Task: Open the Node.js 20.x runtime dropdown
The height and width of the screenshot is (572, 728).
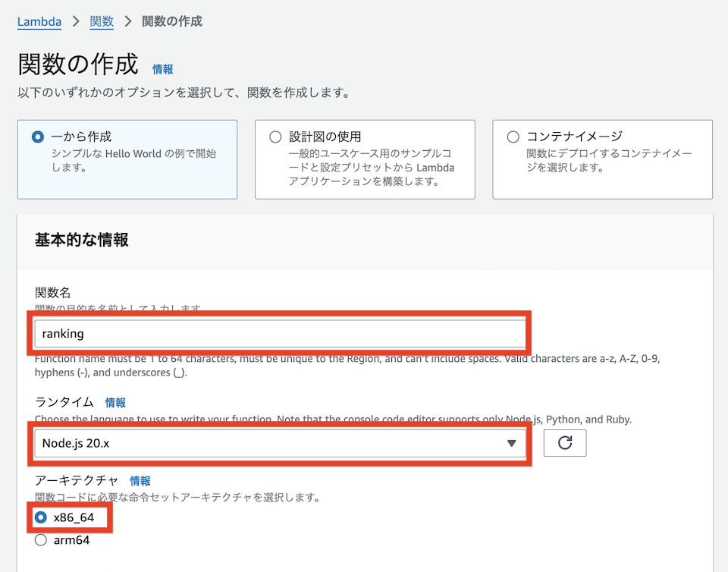Action: (278, 444)
